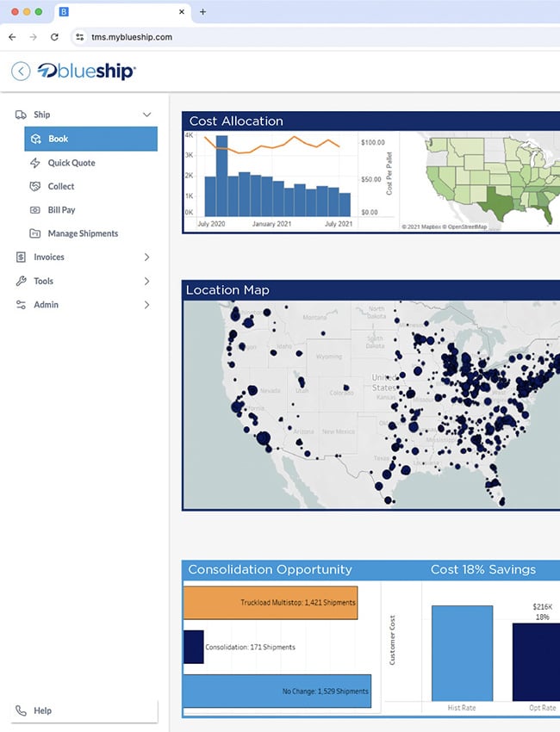Click the Tools wrench icon
Viewport: 560px width, 732px height.
[x=22, y=281]
